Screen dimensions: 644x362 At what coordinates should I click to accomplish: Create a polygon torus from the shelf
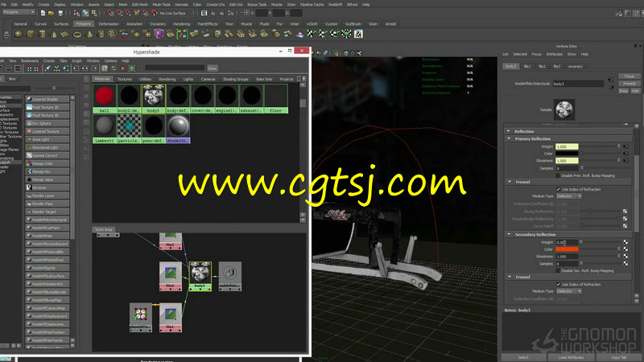coord(76,34)
